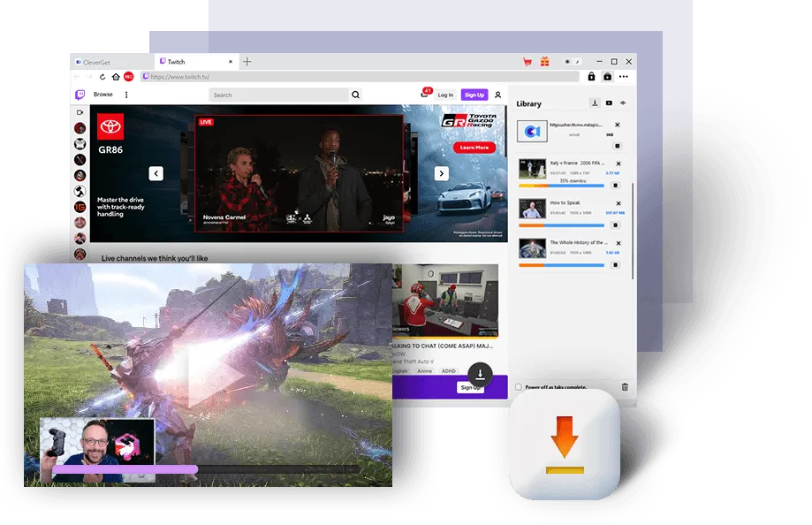The width and height of the screenshot is (812, 525).
Task: Click the Twitch logo
Action: tap(80, 95)
